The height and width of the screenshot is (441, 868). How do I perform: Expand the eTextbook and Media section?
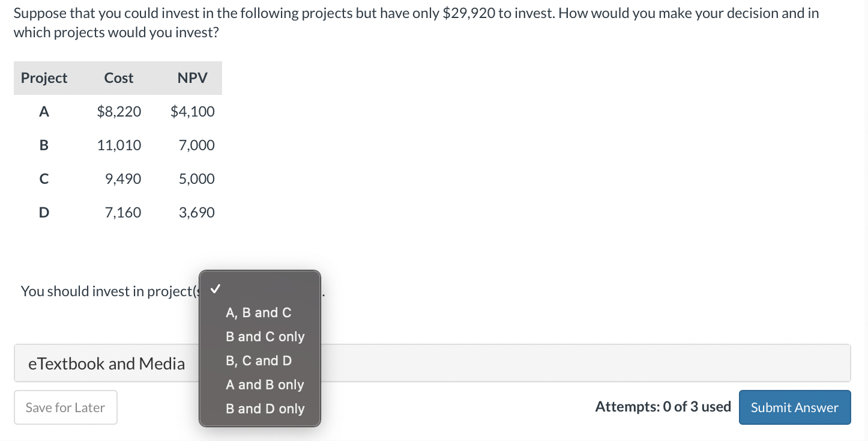[106, 363]
